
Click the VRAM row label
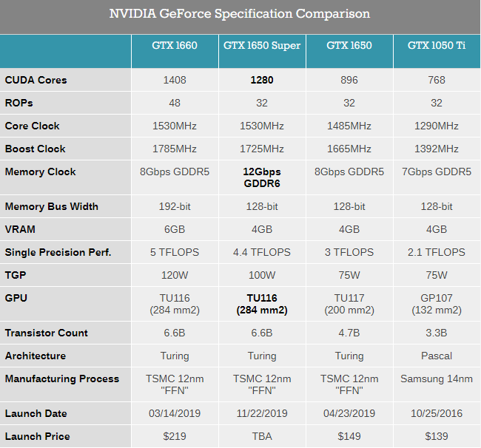[x=20, y=229]
